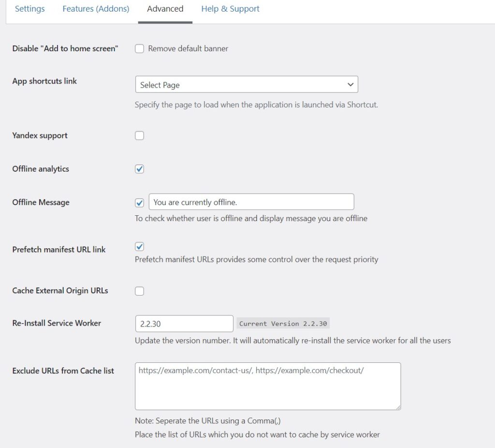Uncheck the Offline analytics checkbox
Viewport: 495px width, 448px height.
coord(140,169)
